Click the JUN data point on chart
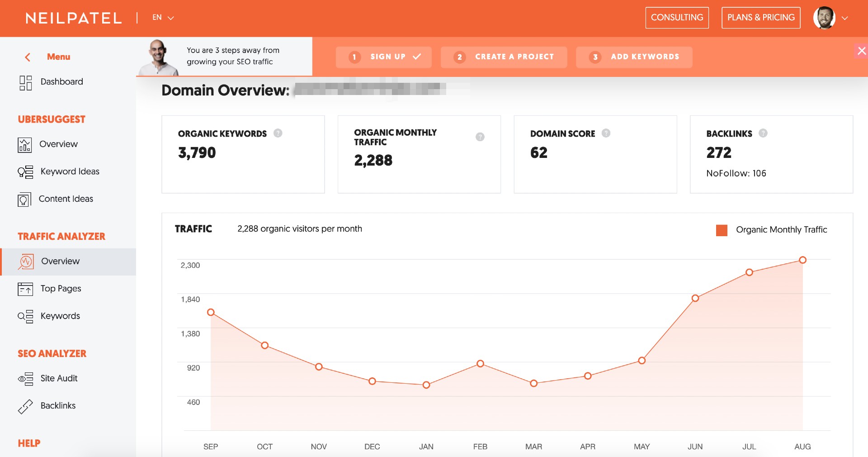This screenshot has width=868, height=457. 695,298
